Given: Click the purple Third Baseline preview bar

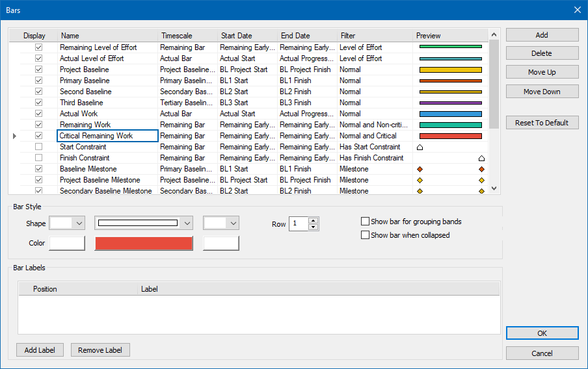Looking at the screenshot, I should [x=450, y=103].
